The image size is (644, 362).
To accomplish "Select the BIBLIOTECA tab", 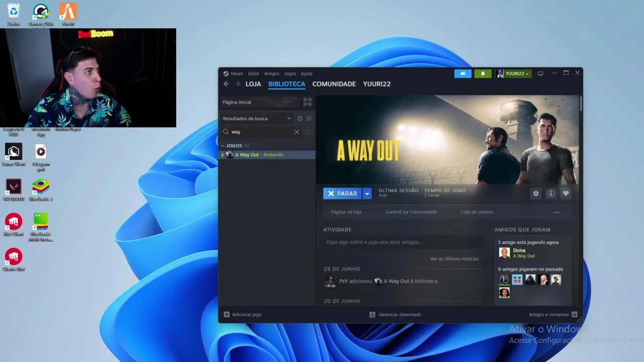I will click(287, 84).
